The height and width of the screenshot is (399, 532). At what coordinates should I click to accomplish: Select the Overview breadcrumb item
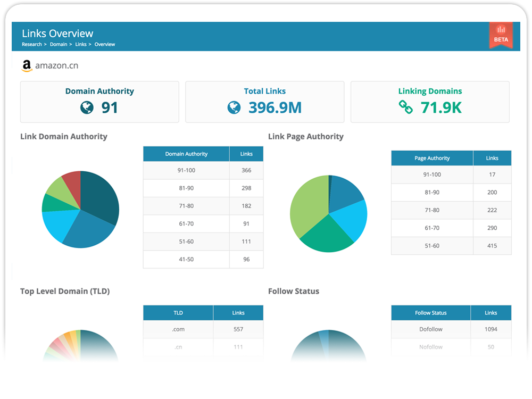(105, 45)
